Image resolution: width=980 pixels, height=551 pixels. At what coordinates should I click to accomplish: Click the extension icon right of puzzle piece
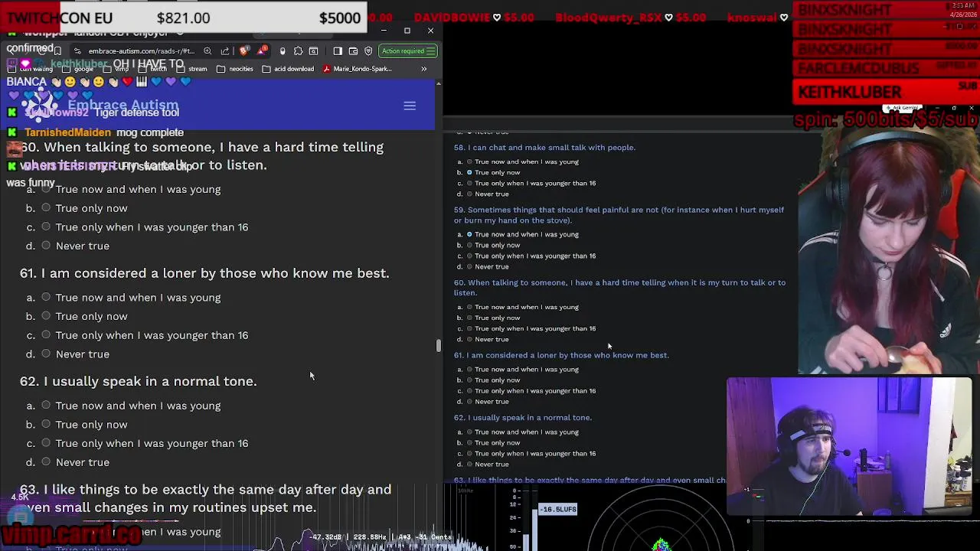coord(313,51)
